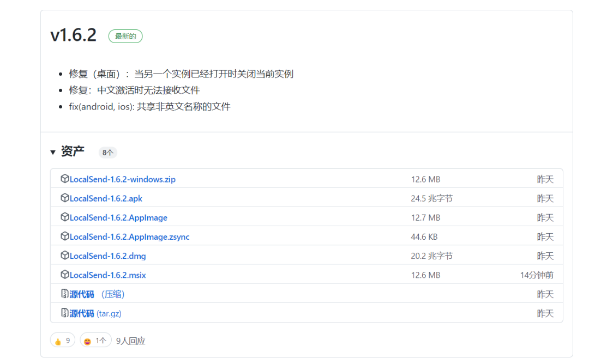Toggle the thumbs up reaction with 9 votes

click(x=63, y=341)
